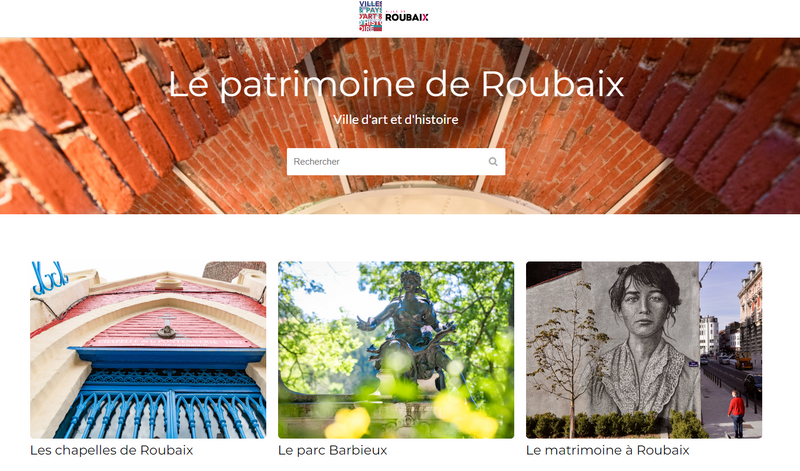The width and height of the screenshot is (800, 471).
Task: Open the Villes et Pays d'art logo
Action: (x=370, y=16)
